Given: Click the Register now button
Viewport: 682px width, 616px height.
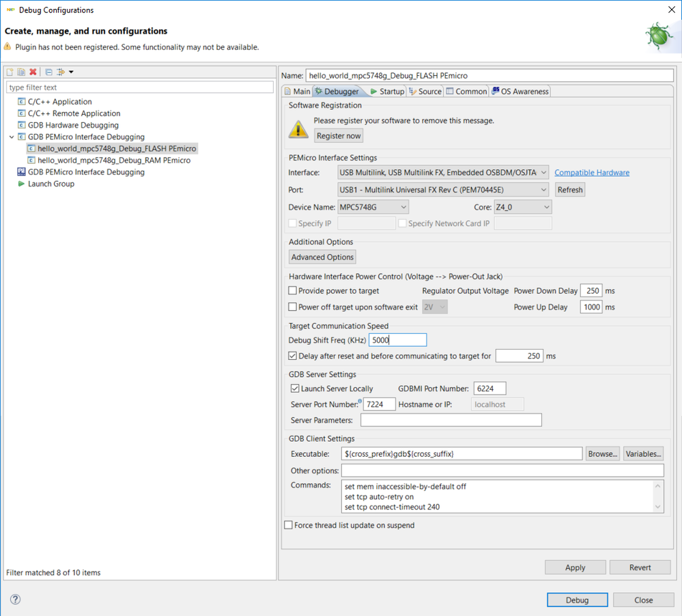Looking at the screenshot, I should coord(339,136).
